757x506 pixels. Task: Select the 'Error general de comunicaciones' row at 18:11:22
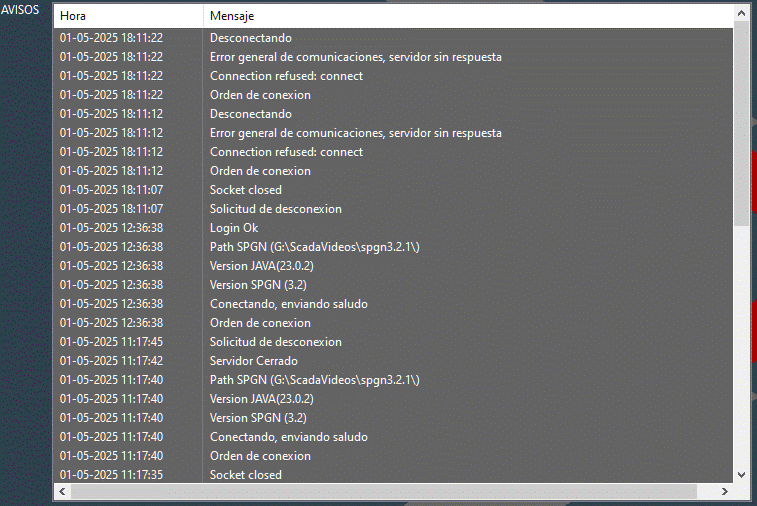click(x=393, y=57)
